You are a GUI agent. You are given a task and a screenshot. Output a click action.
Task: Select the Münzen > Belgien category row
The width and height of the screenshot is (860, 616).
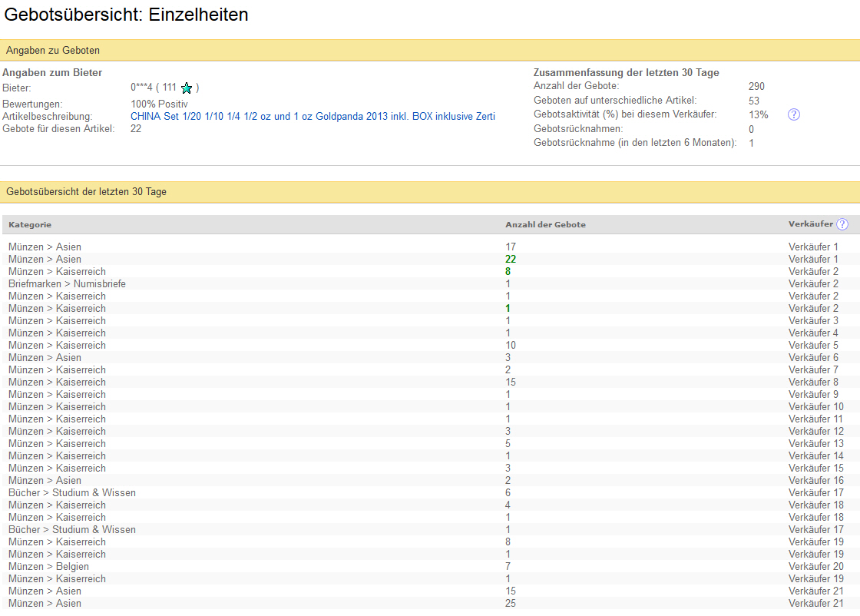tap(48, 566)
